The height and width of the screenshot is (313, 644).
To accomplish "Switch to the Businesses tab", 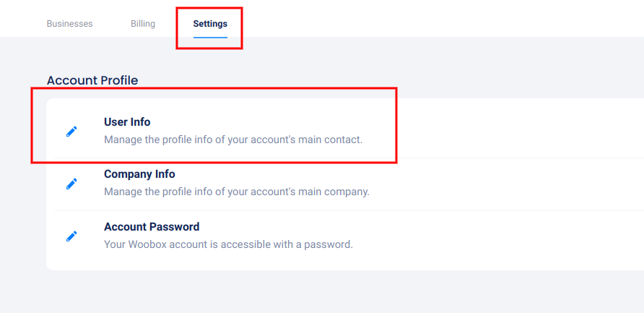I will click(x=69, y=24).
